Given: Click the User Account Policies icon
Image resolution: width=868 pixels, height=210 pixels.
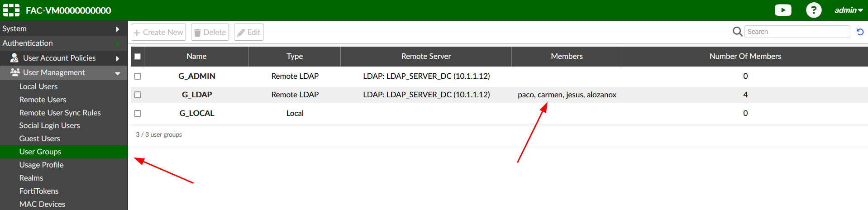Looking at the screenshot, I should pyautogui.click(x=14, y=58).
